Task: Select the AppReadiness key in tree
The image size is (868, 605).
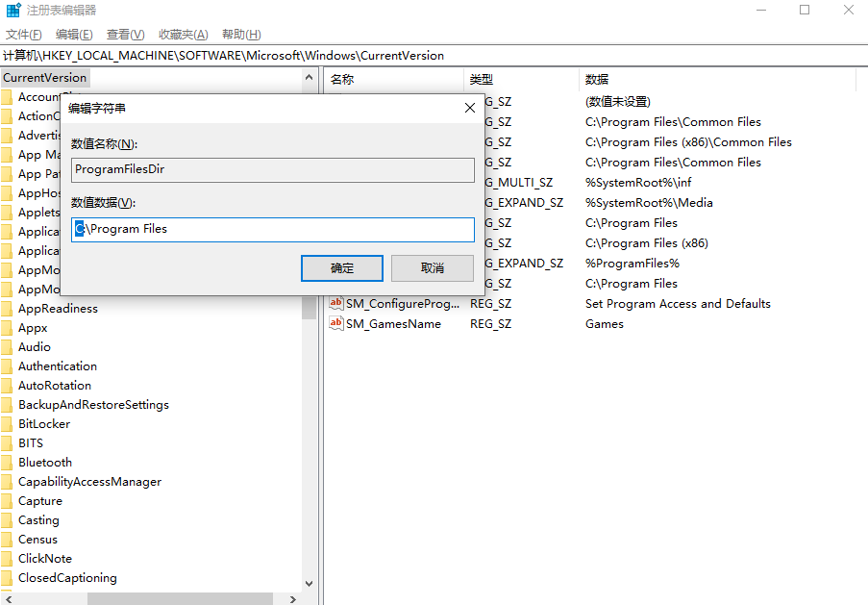Action: 58,309
